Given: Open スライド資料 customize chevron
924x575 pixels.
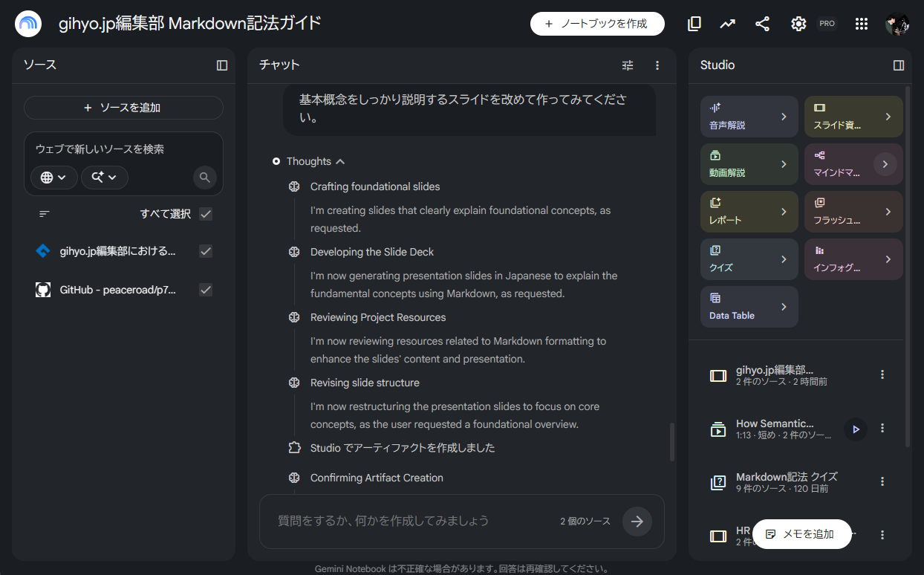Looking at the screenshot, I should [888, 117].
